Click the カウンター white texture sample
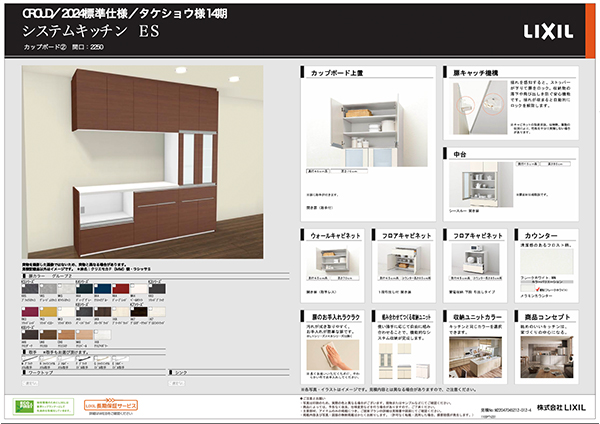600x424 pixels. click(x=546, y=261)
